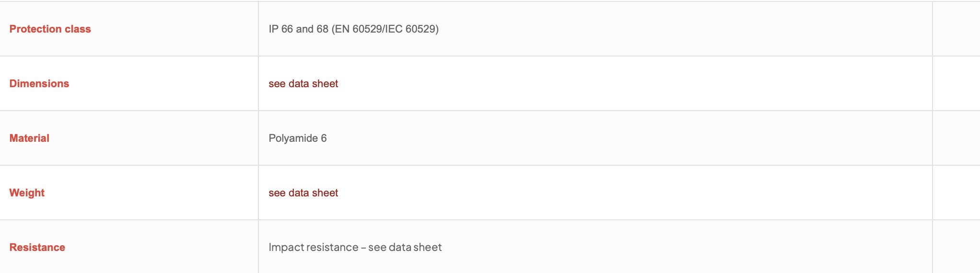The width and height of the screenshot is (980, 273).
Task: Click the "IP 66" text in the protection class value
Action: point(280,29)
